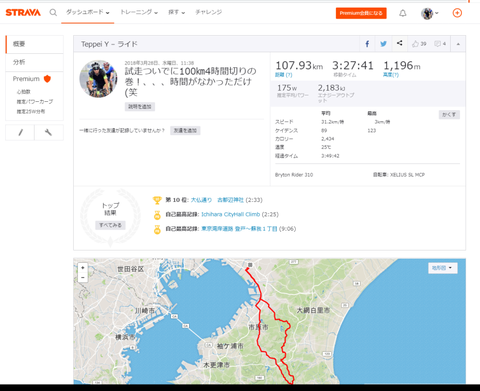Click the 高度 (?) help link

[x=391, y=75]
